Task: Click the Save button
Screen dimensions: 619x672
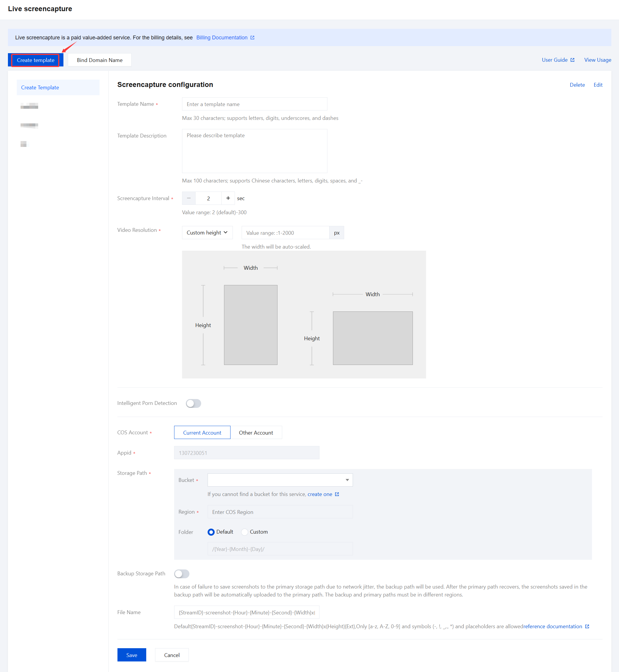Action: [x=132, y=655]
